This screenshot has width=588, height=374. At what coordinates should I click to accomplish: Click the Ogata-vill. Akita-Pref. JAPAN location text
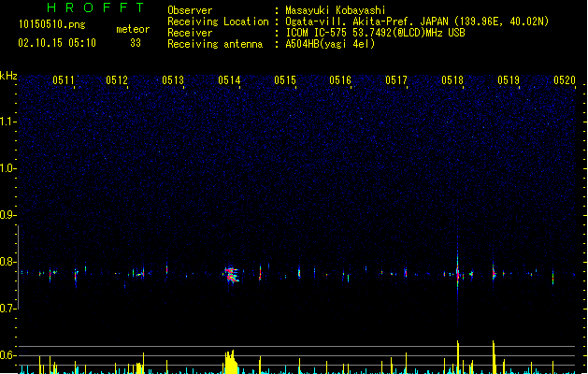click(417, 22)
